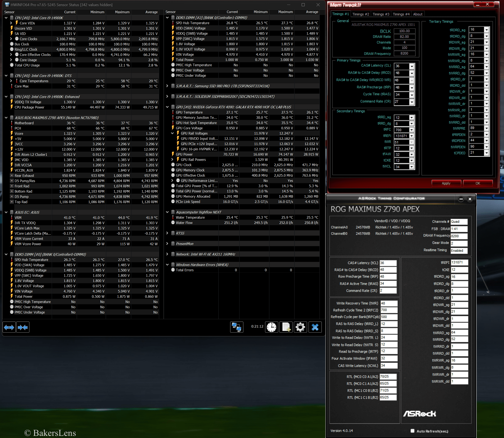Expand the Samsung SSD 980 PRO S.M.A.R.T. group

167,86
